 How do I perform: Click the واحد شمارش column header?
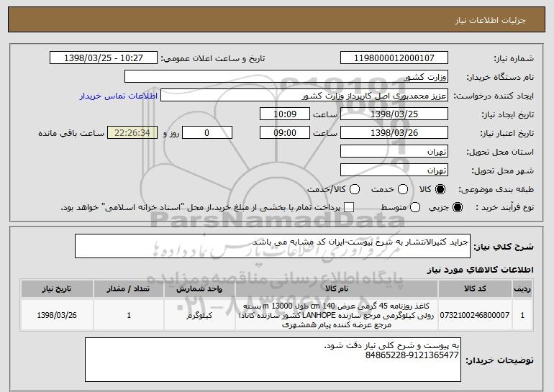click(x=199, y=289)
